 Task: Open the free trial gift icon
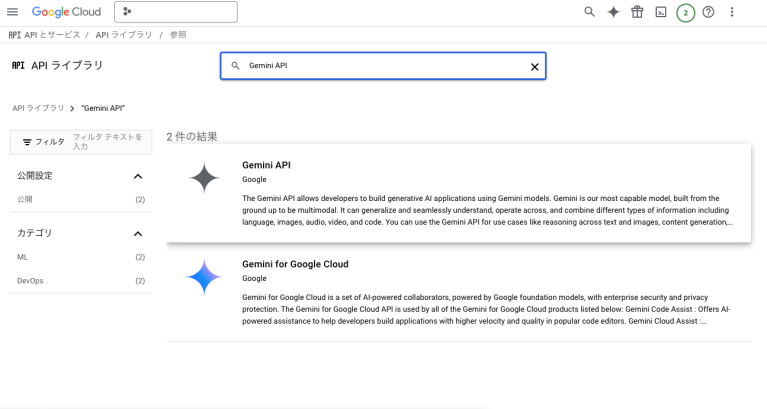click(x=637, y=12)
